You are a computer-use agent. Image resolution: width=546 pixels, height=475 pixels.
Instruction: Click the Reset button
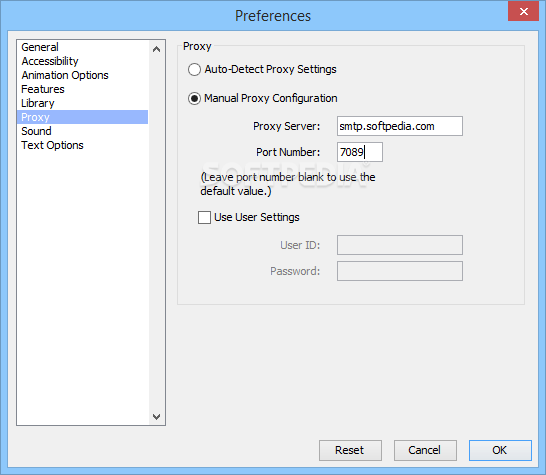[350, 450]
